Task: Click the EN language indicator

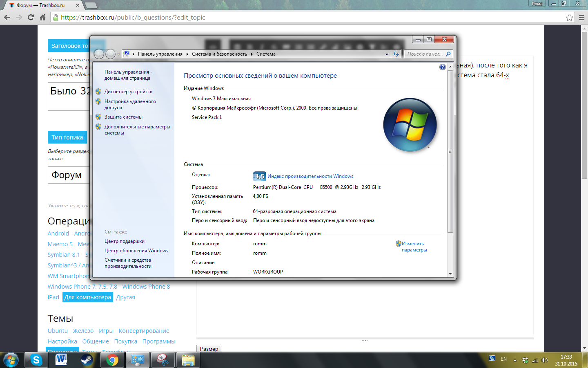Action: (x=503, y=359)
